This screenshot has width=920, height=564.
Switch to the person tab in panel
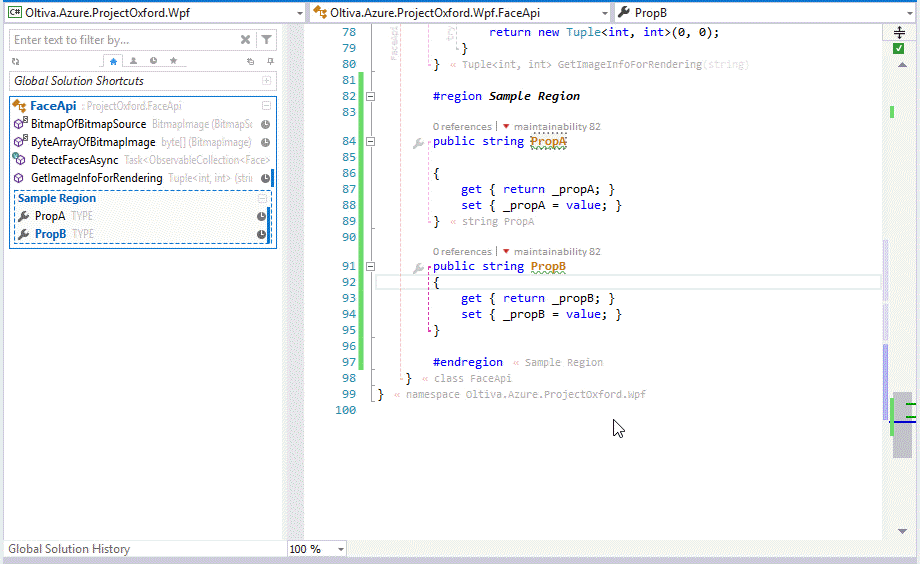133,61
